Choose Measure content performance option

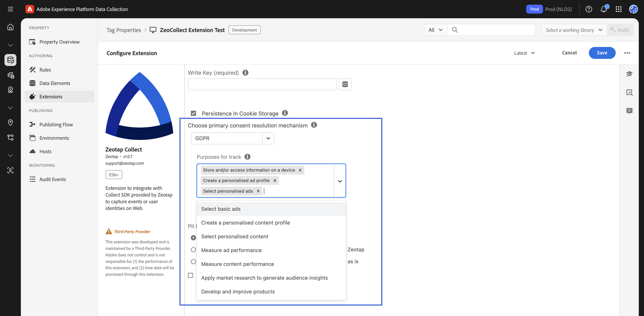pos(237,264)
